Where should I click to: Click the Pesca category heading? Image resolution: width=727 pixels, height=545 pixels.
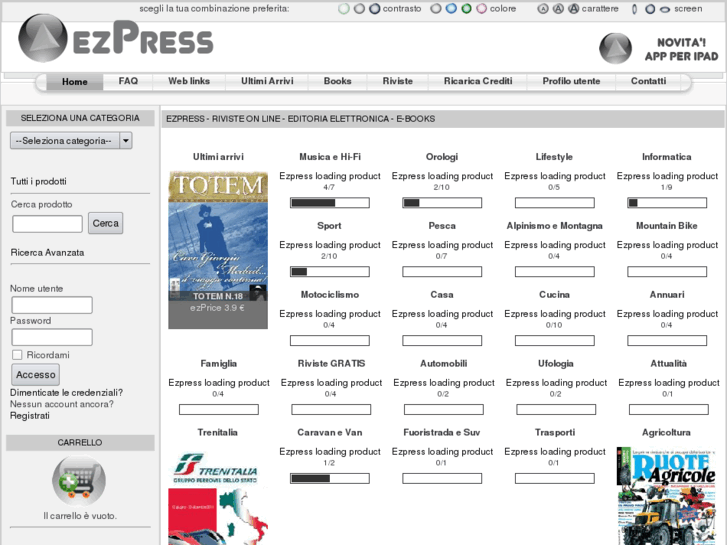click(442, 226)
